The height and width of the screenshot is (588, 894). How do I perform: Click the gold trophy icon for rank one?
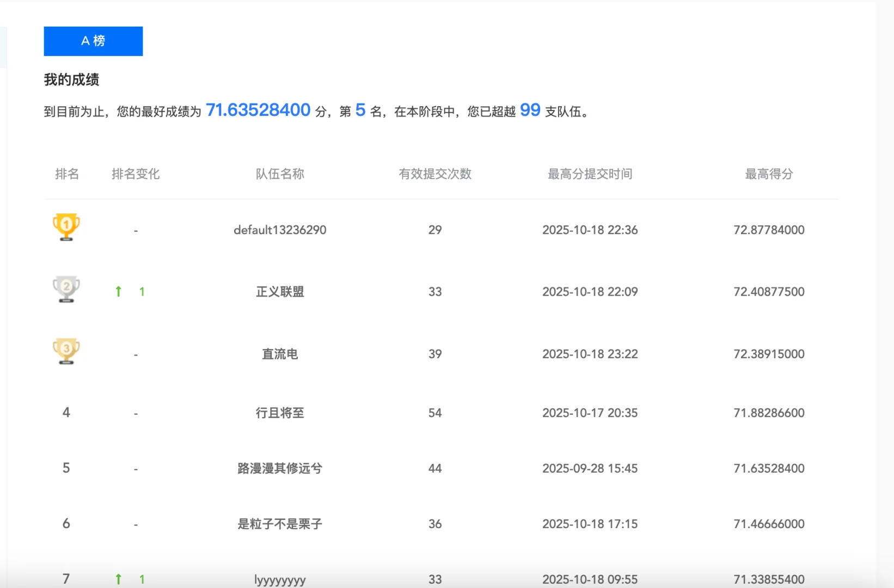coord(66,227)
